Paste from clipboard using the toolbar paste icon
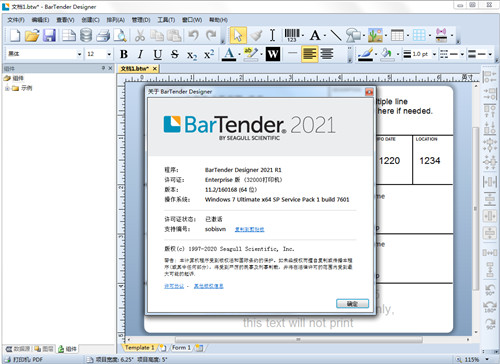Viewport: 500px width, 364px height. click(x=174, y=35)
